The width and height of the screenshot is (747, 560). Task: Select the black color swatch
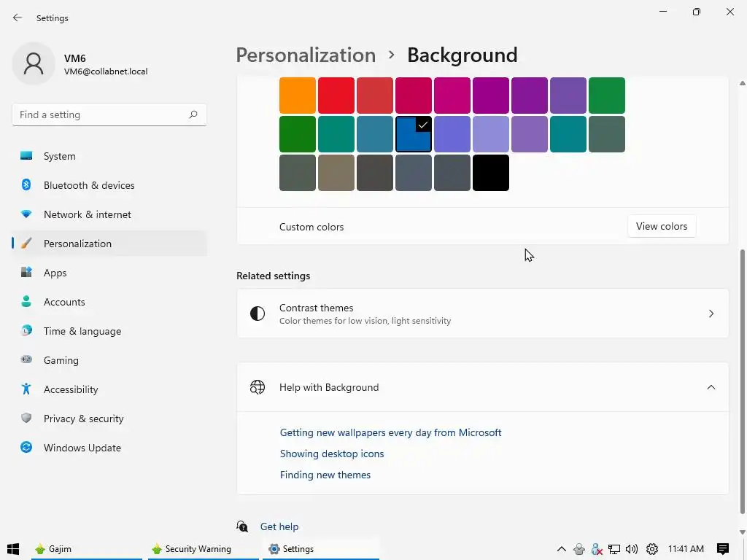(x=491, y=173)
